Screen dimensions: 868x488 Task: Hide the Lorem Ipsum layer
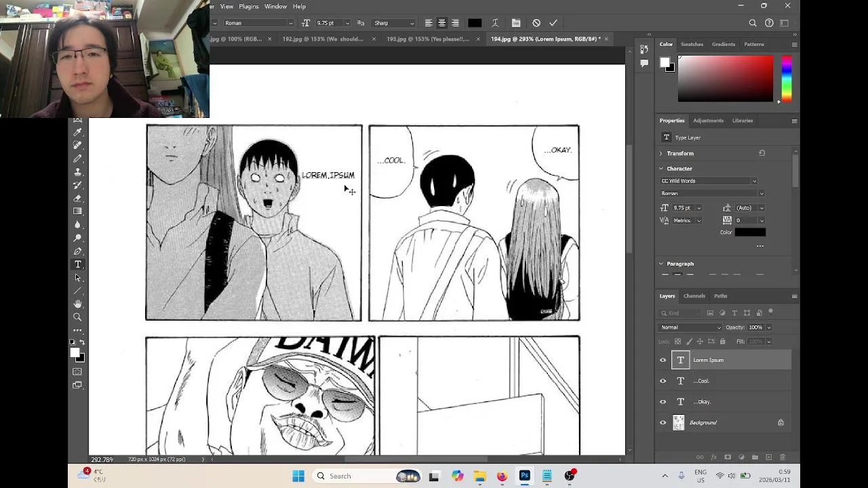663,361
